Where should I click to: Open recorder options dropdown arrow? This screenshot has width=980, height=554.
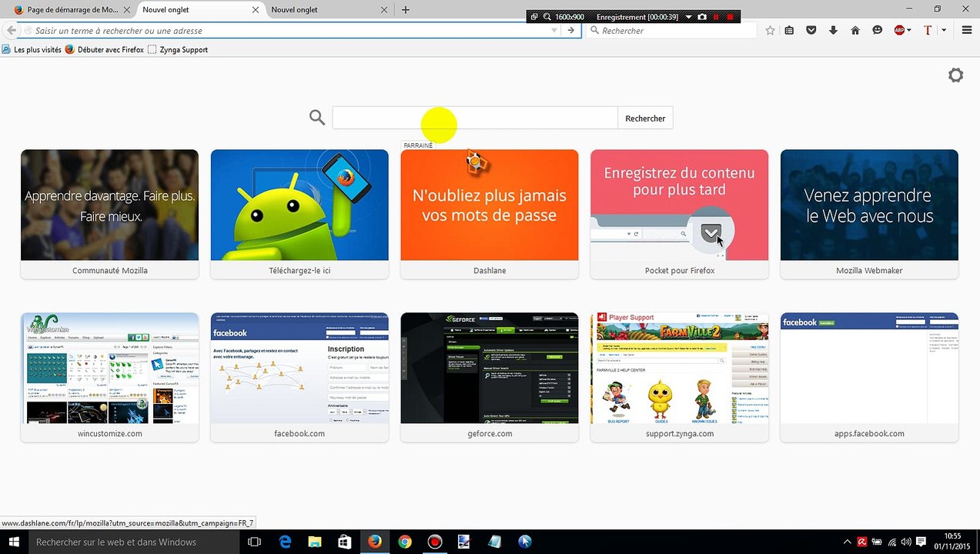[688, 17]
